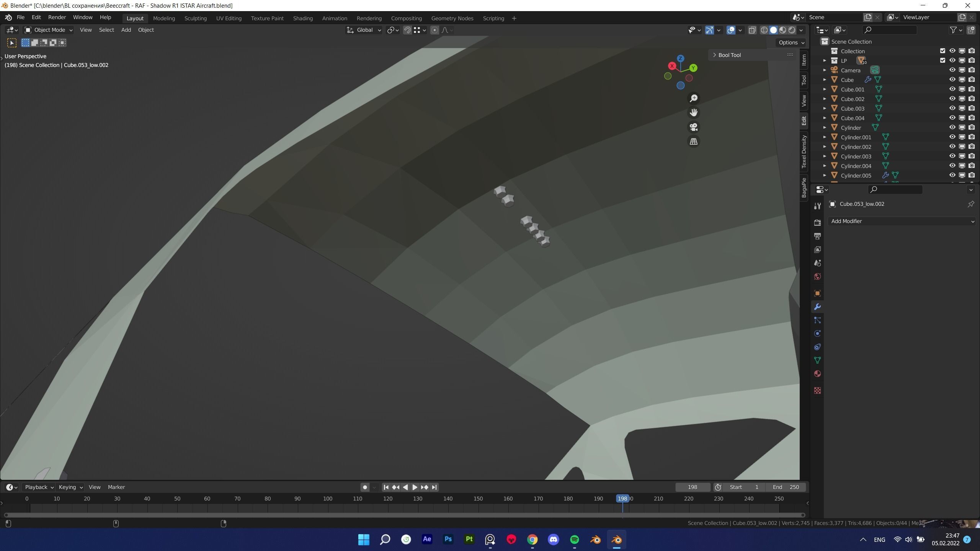Open the World properties tab icon
Viewport: 980px width, 551px height.
point(817,277)
